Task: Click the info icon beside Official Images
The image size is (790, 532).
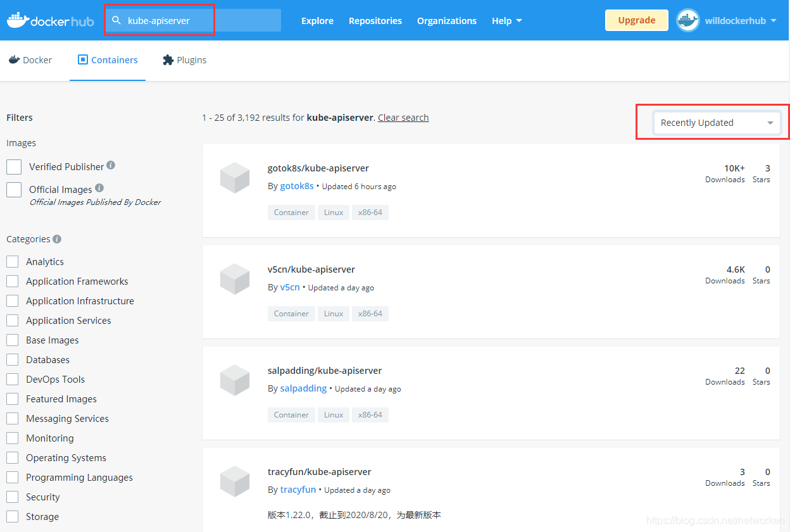Action: 99,188
